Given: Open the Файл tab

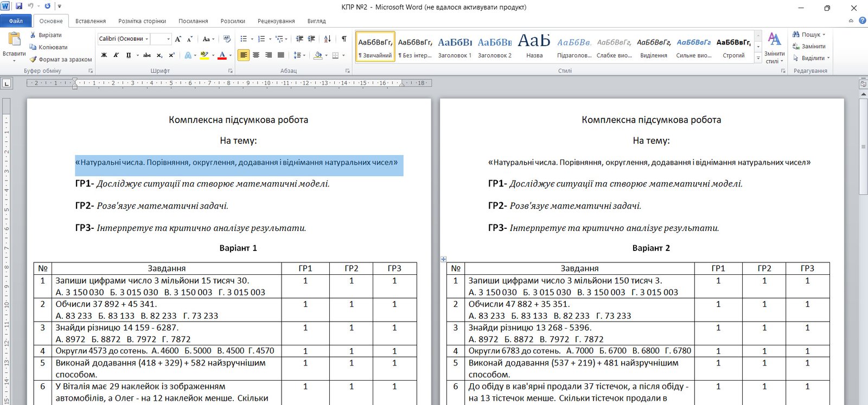Looking at the screenshot, I should [x=16, y=21].
